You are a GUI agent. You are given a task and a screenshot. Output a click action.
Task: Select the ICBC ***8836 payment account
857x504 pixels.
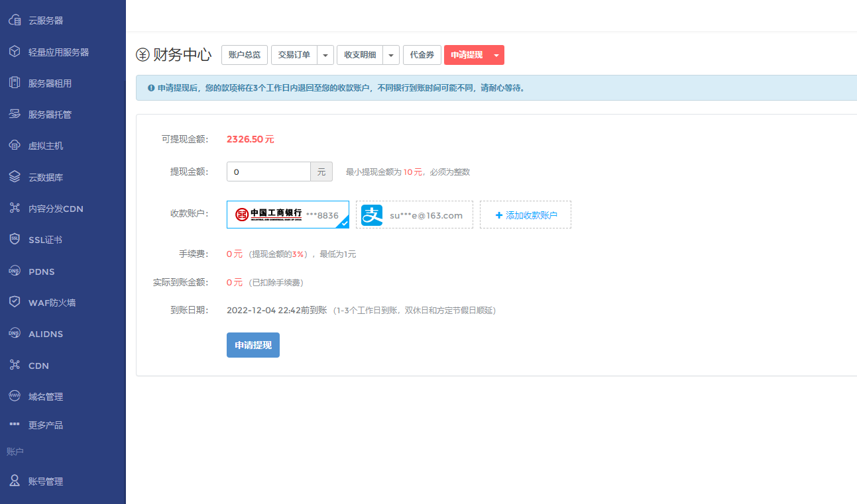coord(288,215)
